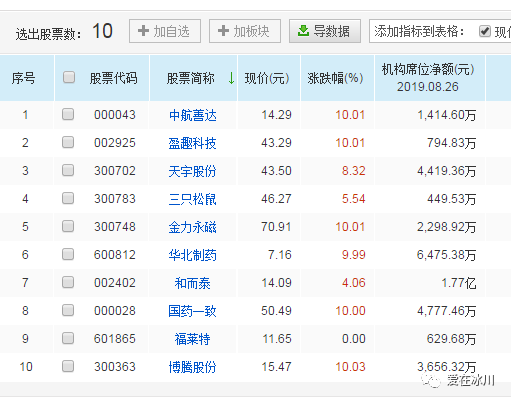Click change percent 0.00
The image size is (511, 403).
click(x=354, y=339)
